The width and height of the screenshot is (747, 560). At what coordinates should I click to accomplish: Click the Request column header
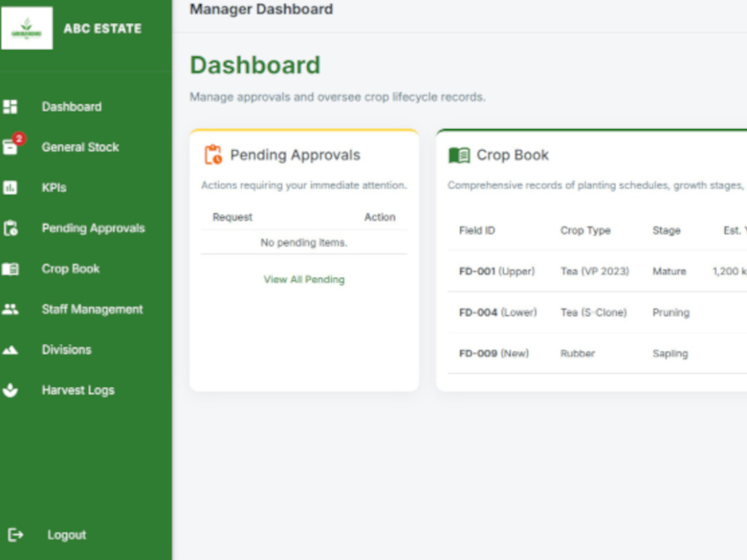click(x=232, y=217)
